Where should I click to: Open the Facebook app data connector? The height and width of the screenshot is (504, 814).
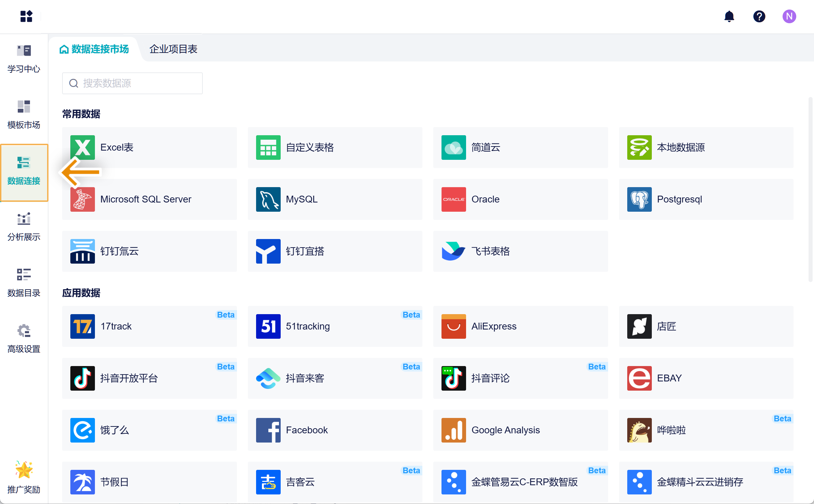coord(335,430)
